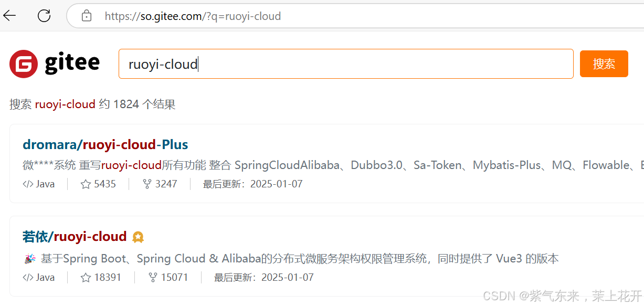
Task: Click the Java language icon under dromara repo
Action: click(27, 184)
